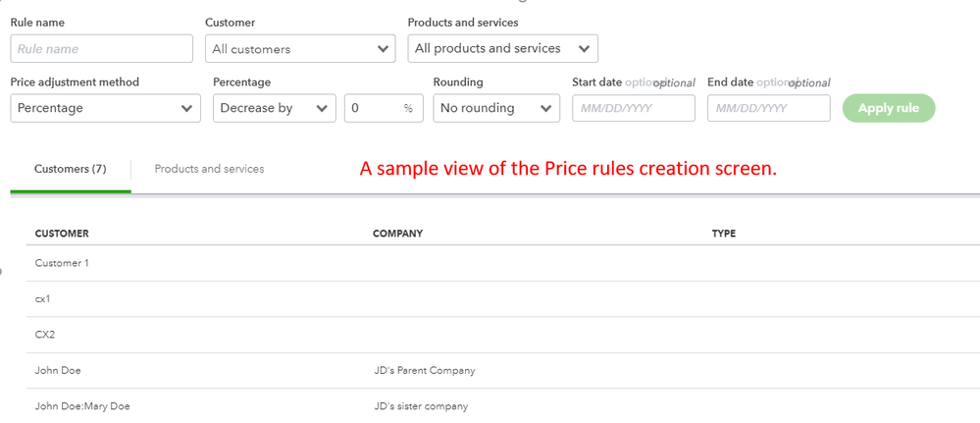980x423 pixels.
Task: Sort by the CUSTOMER column header
Action: pos(62,234)
